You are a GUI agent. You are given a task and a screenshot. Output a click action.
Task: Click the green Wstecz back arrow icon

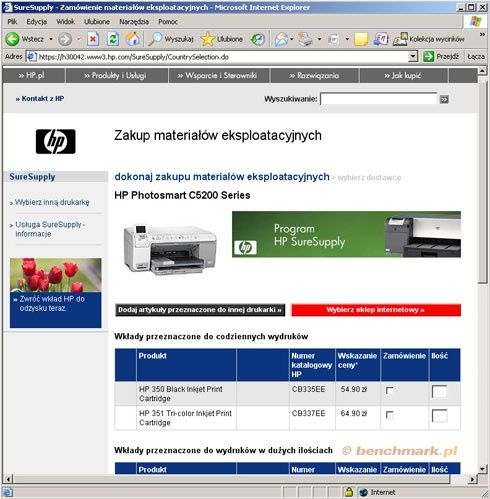[12, 39]
